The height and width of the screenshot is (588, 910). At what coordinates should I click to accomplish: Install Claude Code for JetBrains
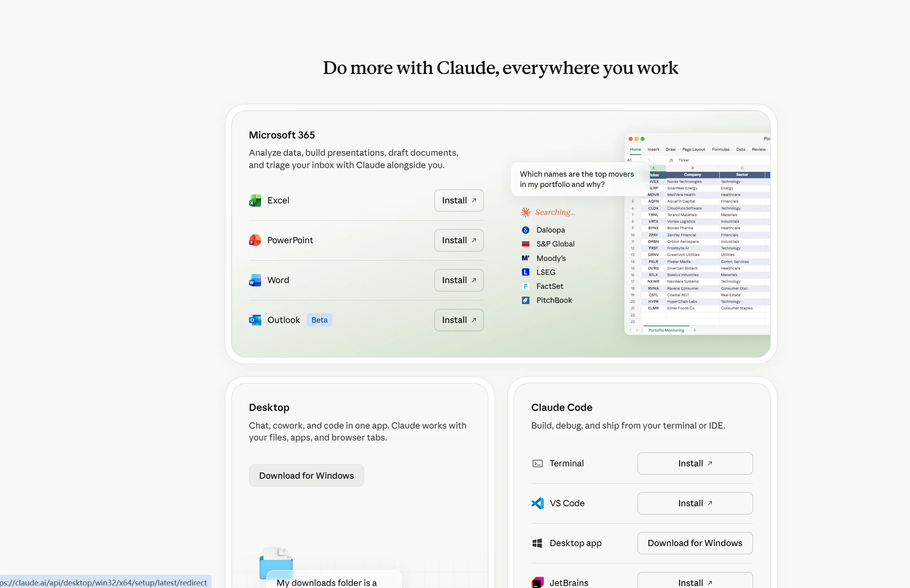click(x=695, y=580)
